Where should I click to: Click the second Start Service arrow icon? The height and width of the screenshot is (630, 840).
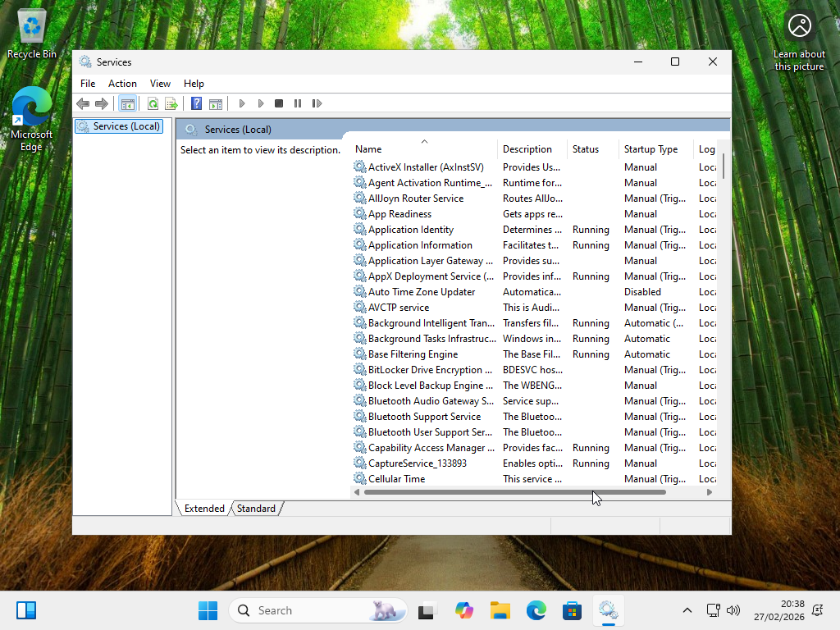pos(260,103)
